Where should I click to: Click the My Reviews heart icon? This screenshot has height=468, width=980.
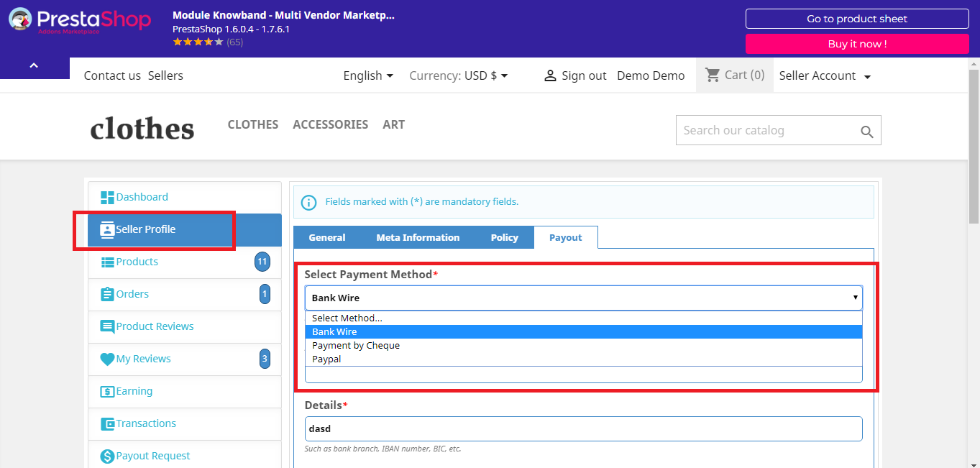pyautogui.click(x=107, y=359)
